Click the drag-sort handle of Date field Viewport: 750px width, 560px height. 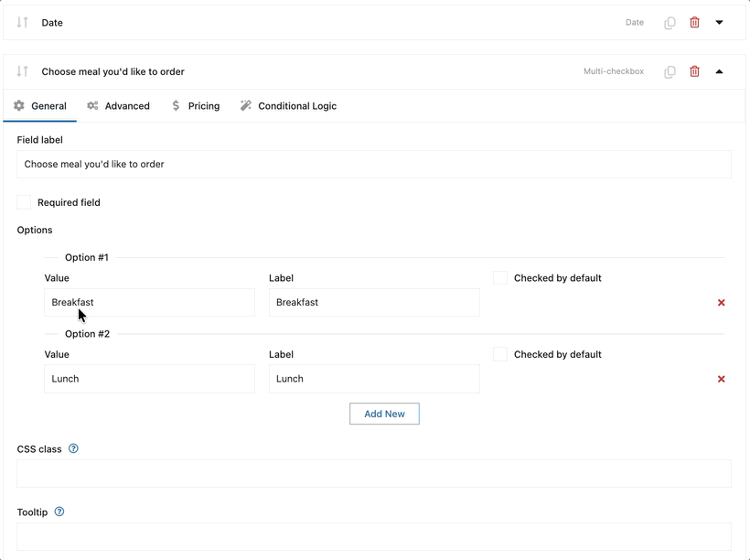pyautogui.click(x=23, y=23)
